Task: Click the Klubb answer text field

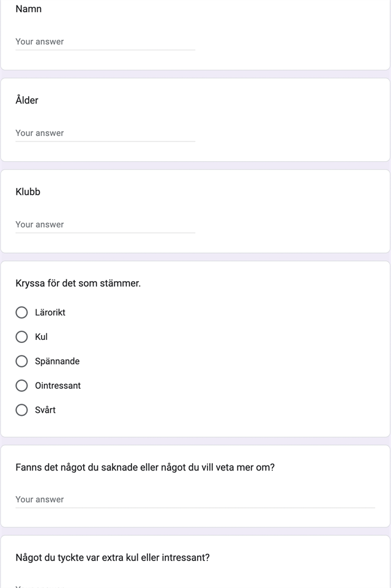Action: click(x=105, y=224)
